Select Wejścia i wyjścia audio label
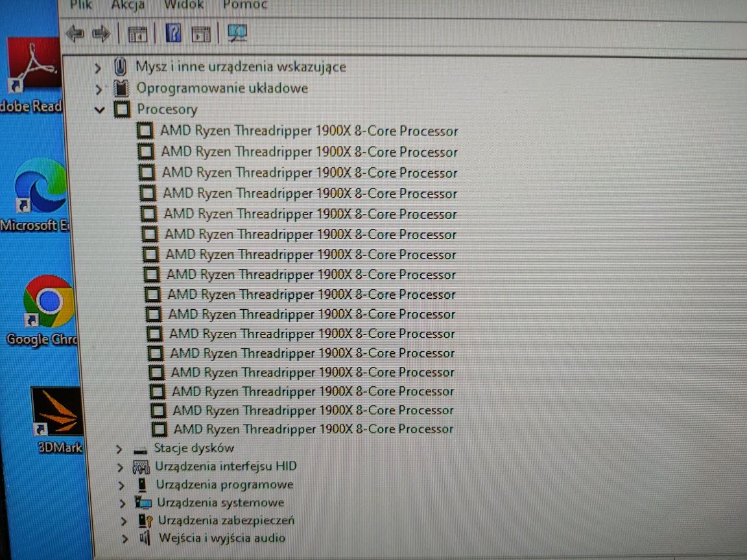 [x=222, y=538]
